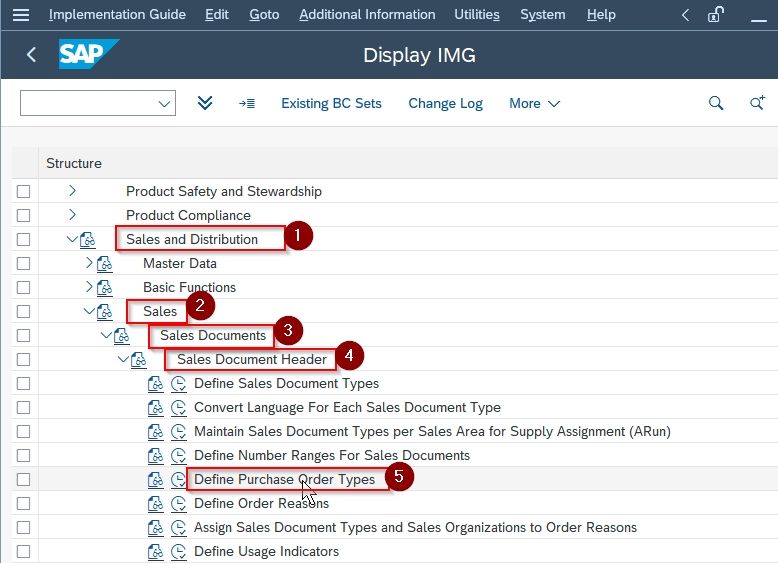The height and width of the screenshot is (563, 778).
Task: Open documentation for Define Purchase Order Types
Action: (x=155, y=479)
